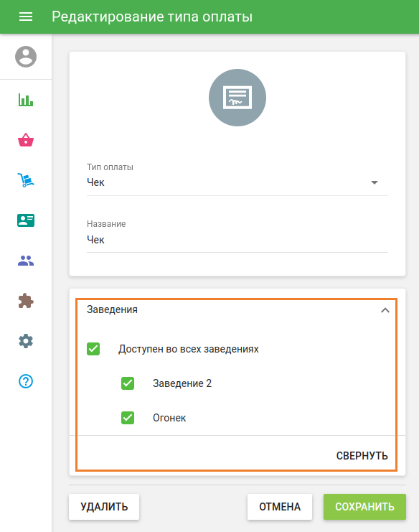Uncheck "Доступен во всех заведениях" checkbox

tap(93, 349)
